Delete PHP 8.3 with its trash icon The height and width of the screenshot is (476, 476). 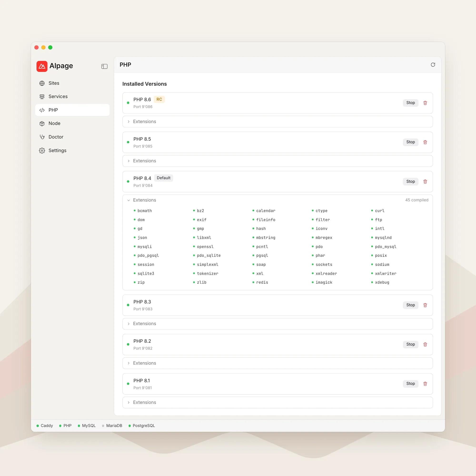(x=425, y=305)
